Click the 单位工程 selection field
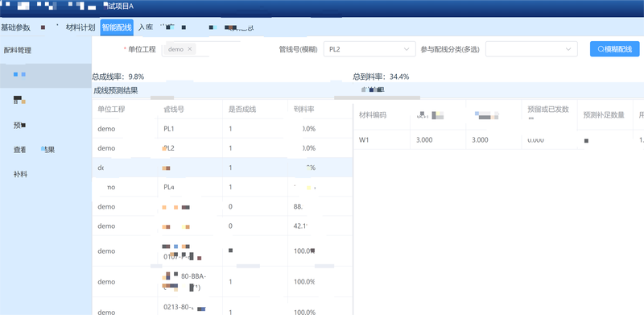The image size is (644, 315). pyautogui.click(x=201, y=49)
